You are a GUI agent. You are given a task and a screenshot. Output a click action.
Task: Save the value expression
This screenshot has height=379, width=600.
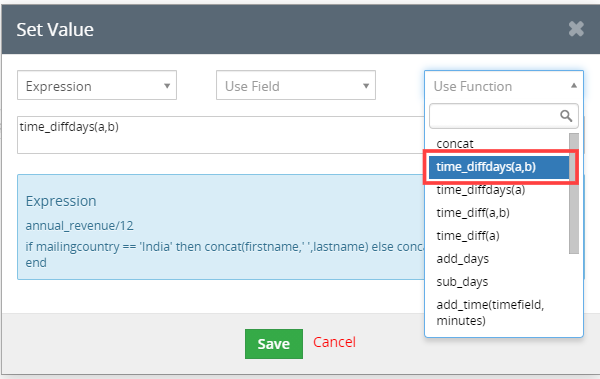pos(274,344)
